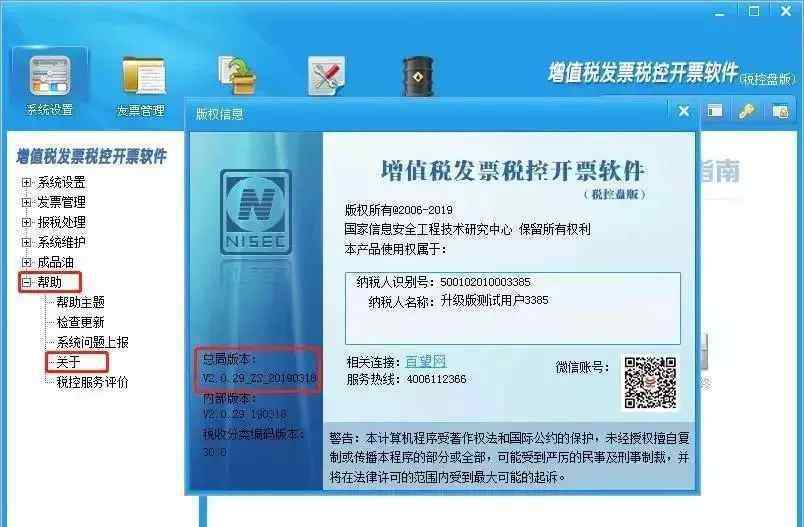This screenshot has width=804, height=527.
Task: Click the WeChat QR code image
Action: pyautogui.click(x=650, y=383)
